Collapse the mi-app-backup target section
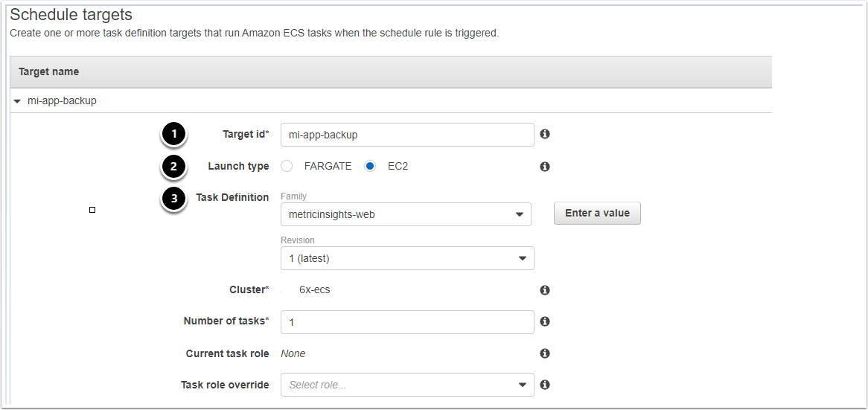This screenshot has height=410, width=868. [17, 100]
